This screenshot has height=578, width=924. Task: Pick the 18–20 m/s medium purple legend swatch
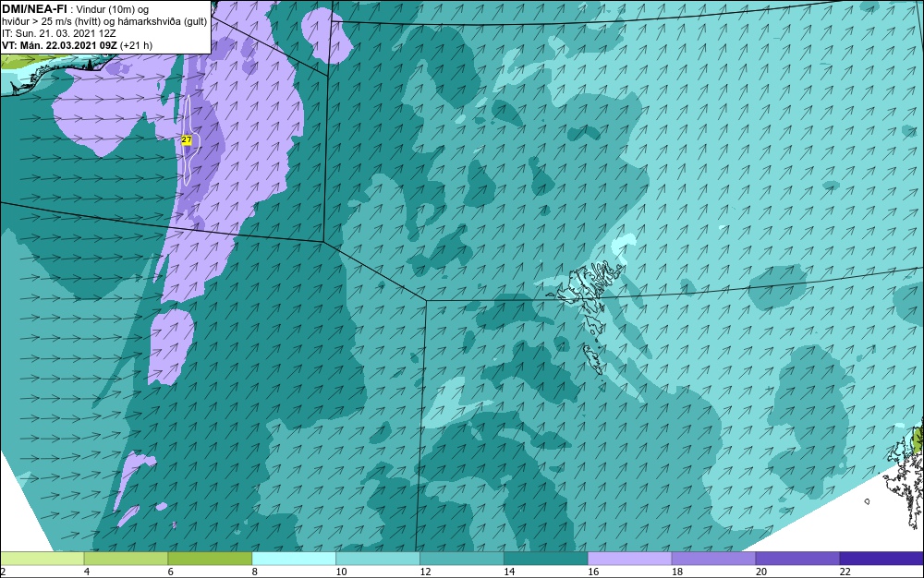pos(713,559)
